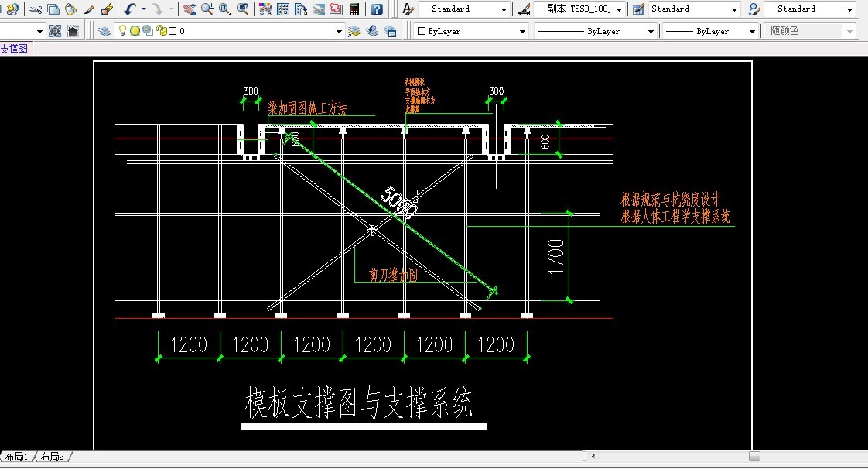Image resolution: width=868 pixels, height=469 pixels.
Task: Switch to the 布局2 layout tab
Action: (53, 457)
